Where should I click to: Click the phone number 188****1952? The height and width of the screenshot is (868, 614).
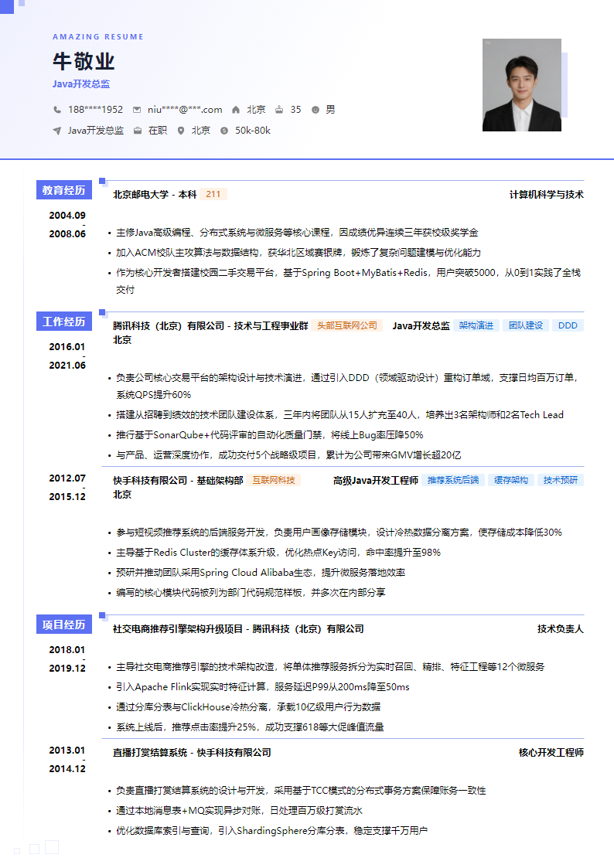coord(95,110)
